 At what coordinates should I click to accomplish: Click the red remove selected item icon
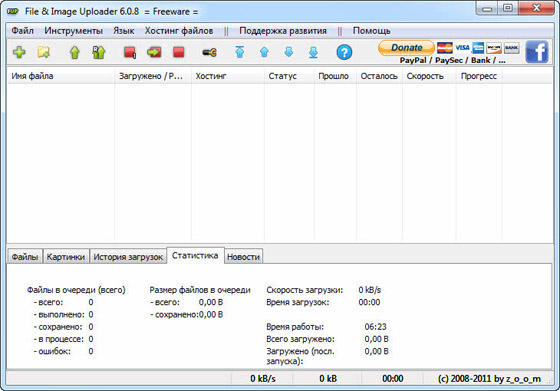click(130, 52)
